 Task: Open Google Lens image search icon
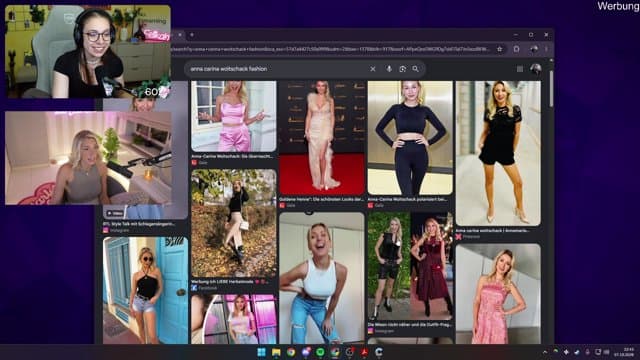click(x=402, y=69)
